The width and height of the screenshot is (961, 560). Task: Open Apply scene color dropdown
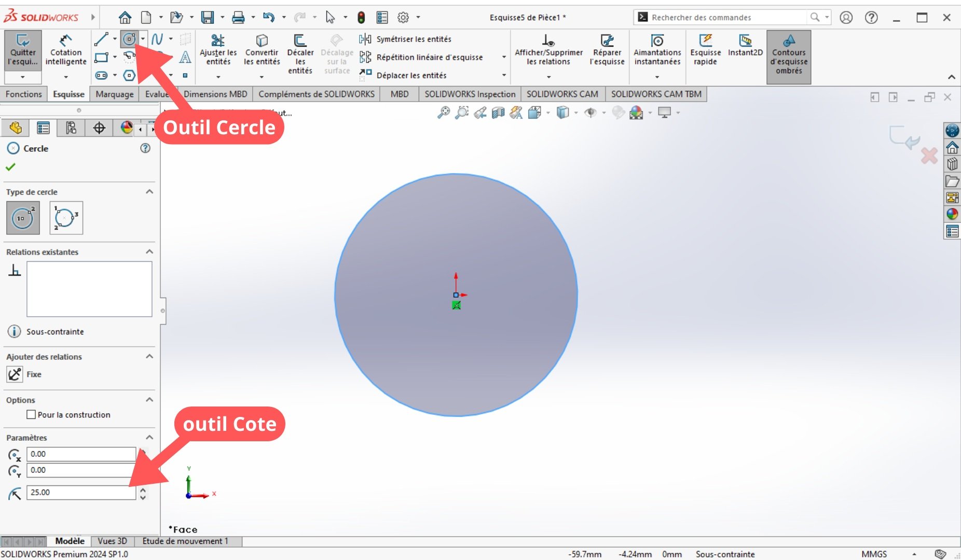(x=650, y=113)
